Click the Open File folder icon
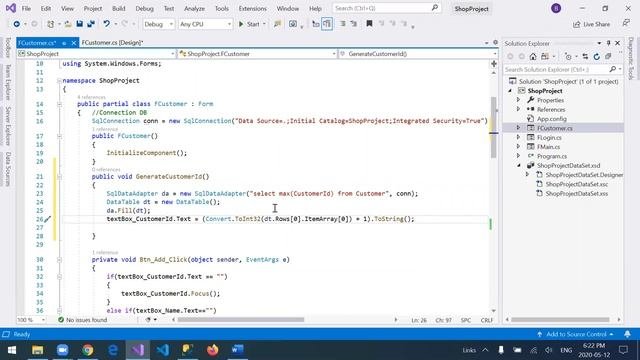The image size is (640, 360). (x=68, y=24)
